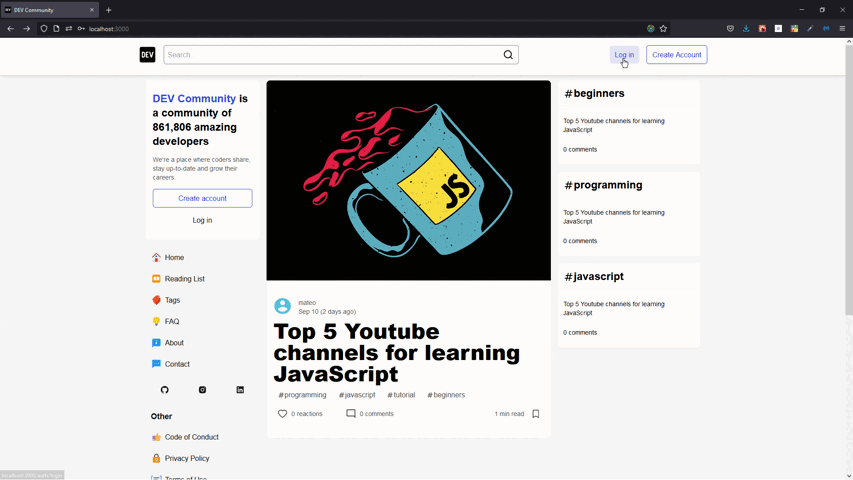Viewport: 853px width, 480px height.
Task: Bookmark the article with save icon
Action: 536,414
